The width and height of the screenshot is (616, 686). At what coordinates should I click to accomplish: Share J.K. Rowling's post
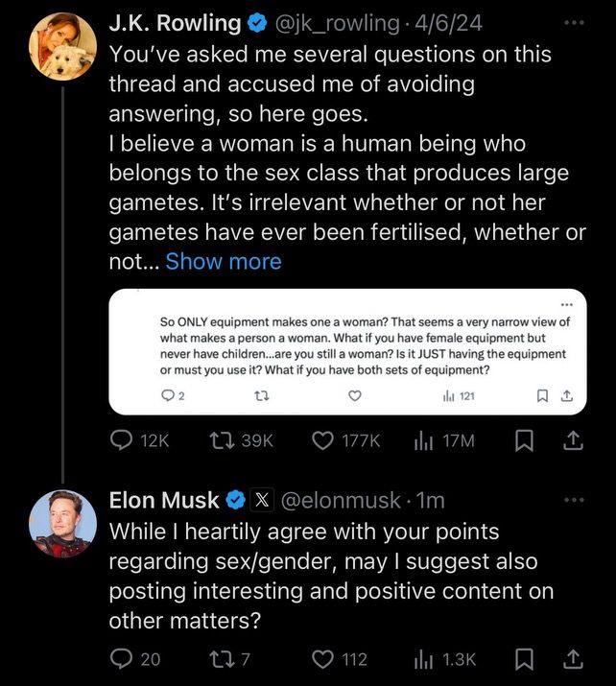pyautogui.click(x=573, y=440)
